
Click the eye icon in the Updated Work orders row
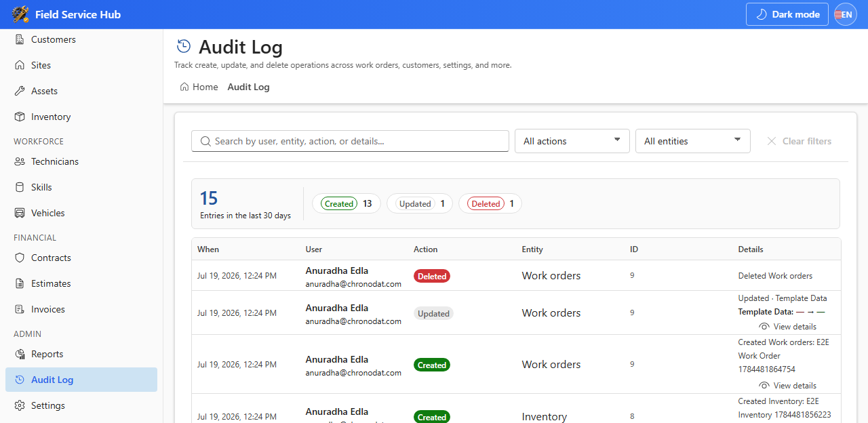tap(764, 327)
